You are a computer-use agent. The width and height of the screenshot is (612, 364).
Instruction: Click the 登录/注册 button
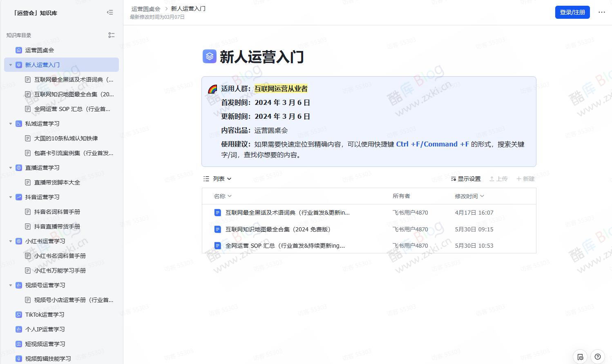(572, 12)
